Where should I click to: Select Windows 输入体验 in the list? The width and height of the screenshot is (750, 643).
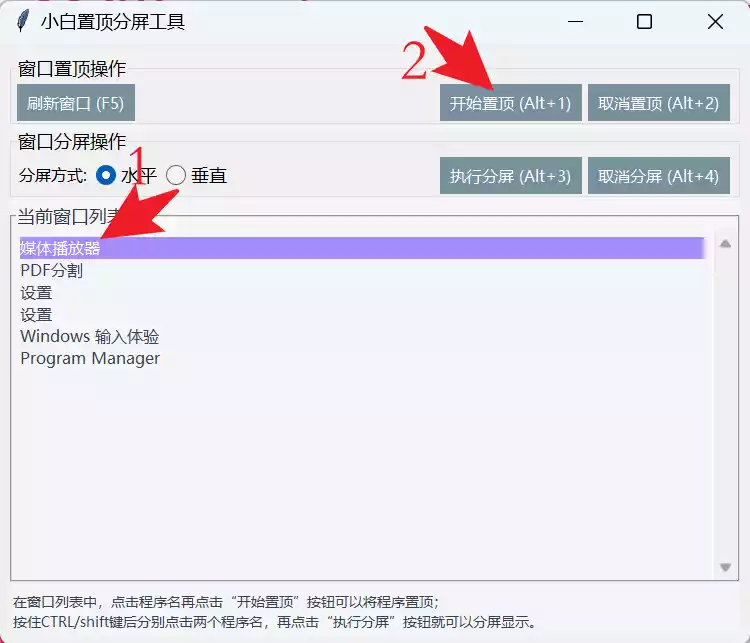point(89,337)
